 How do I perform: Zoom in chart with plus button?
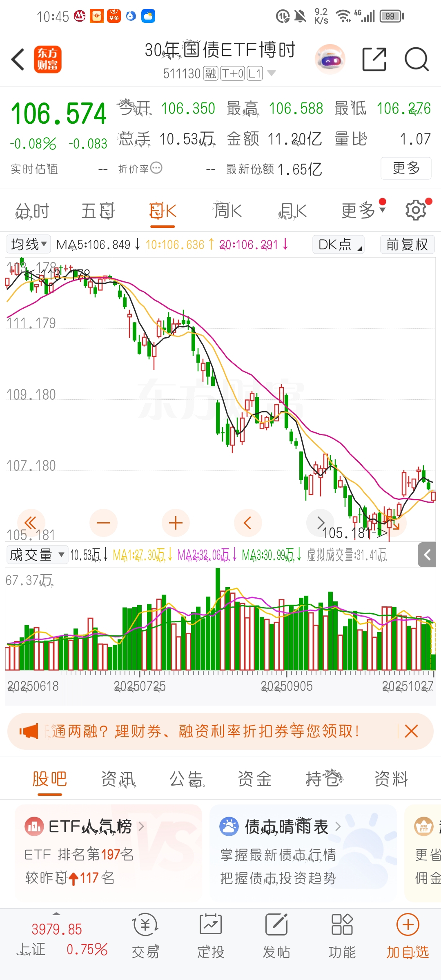point(176,523)
